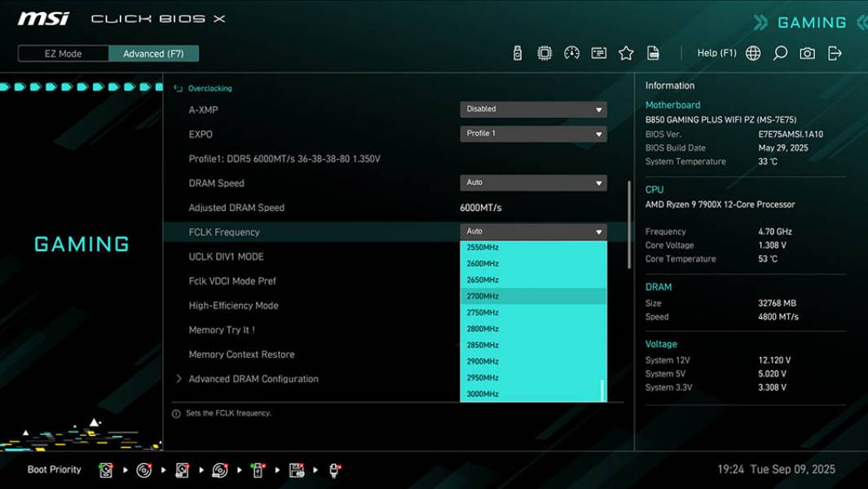Take a screenshot using the camera icon

tap(807, 52)
